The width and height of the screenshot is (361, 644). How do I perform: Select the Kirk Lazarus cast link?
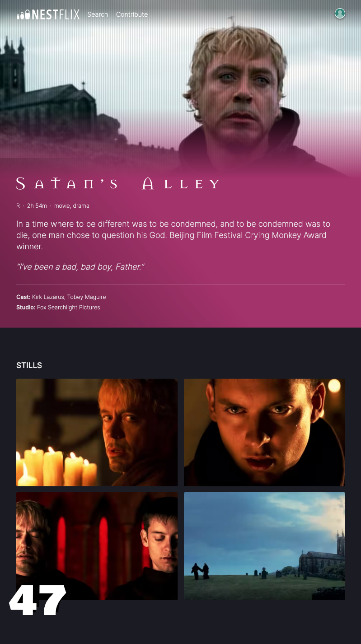coord(48,297)
